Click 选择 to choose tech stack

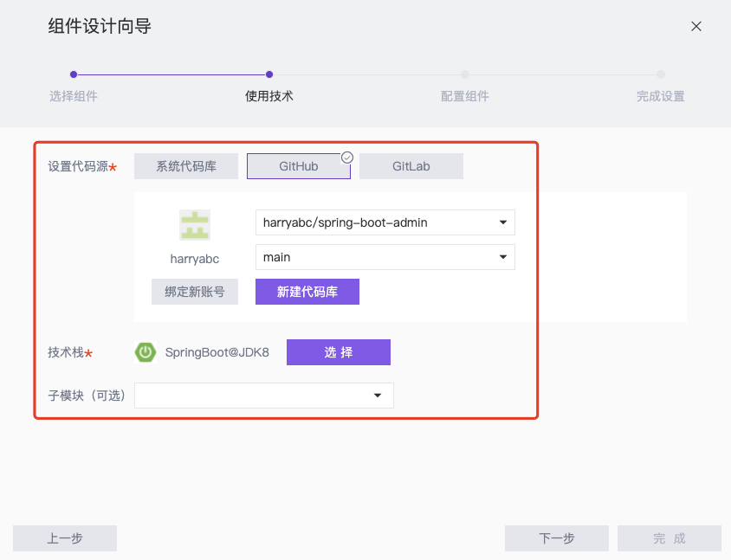click(339, 352)
